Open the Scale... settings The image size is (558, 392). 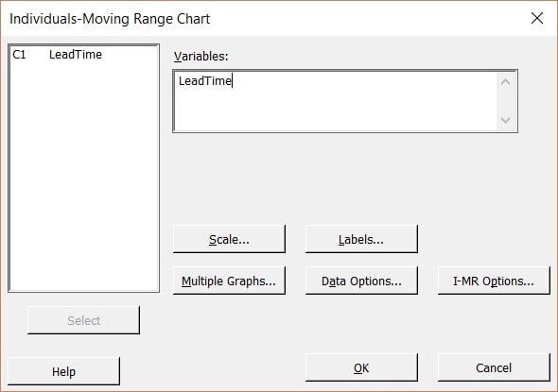point(229,239)
